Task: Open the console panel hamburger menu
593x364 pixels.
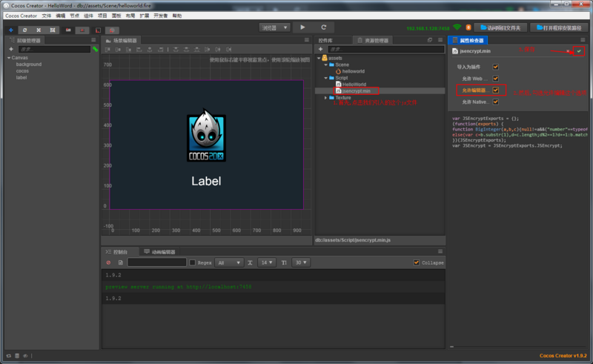Action: (x=440, y=251)
